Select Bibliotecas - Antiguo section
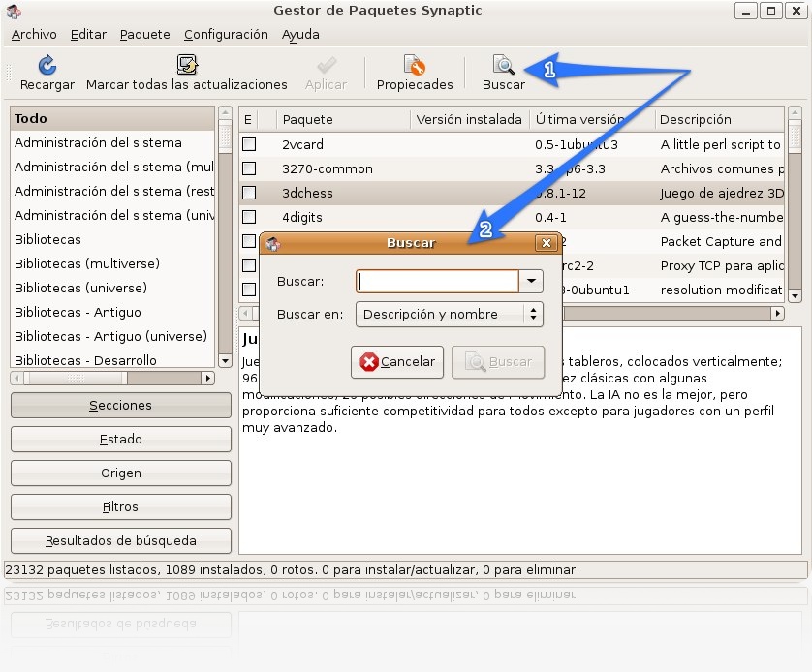 coord(111,313)
